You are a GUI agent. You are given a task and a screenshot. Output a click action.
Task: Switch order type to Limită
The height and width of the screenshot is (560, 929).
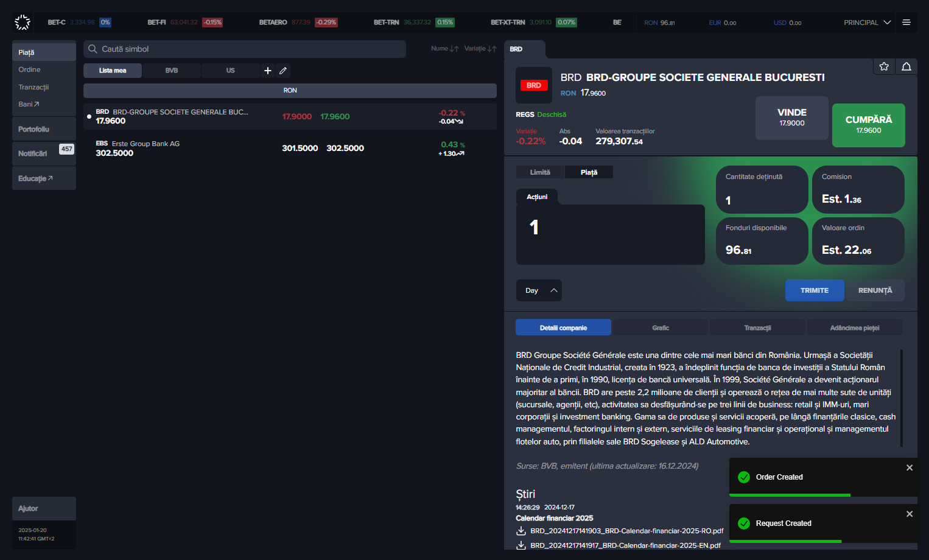click(x=540, y=172)
